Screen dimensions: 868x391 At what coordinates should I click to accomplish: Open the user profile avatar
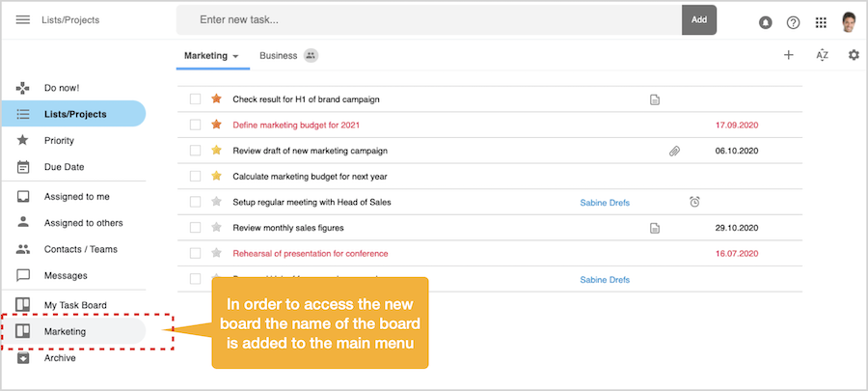[849, 22]
